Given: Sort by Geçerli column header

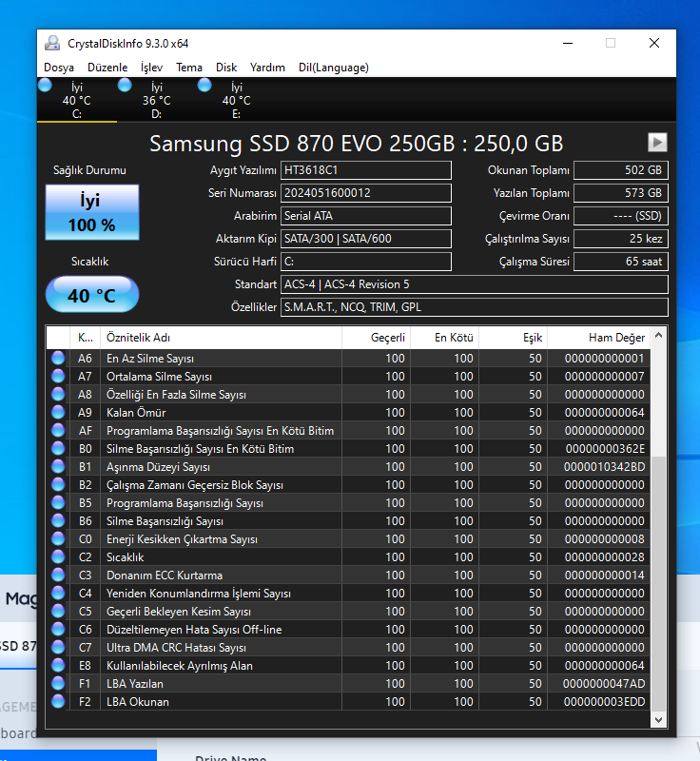Looking at the screenshot, I should pyautogui.click(x=376, y=338).
